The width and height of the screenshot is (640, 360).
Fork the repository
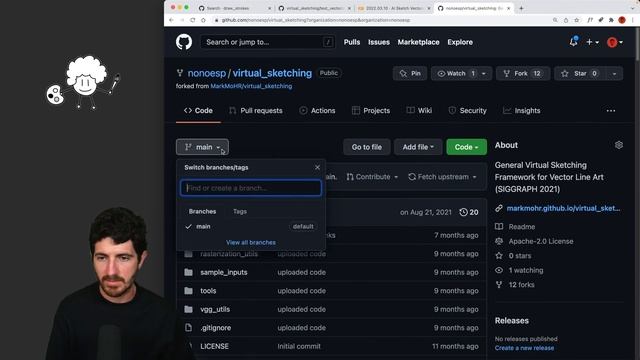522,73
